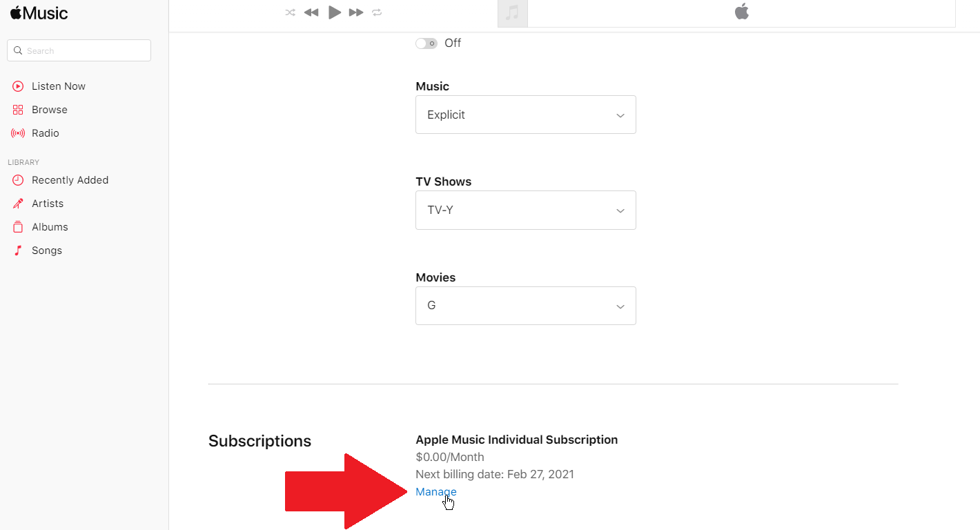The image size is (980, 530).
Task: Open the Music Explicit dropdown
Action: tap(526, 115)
